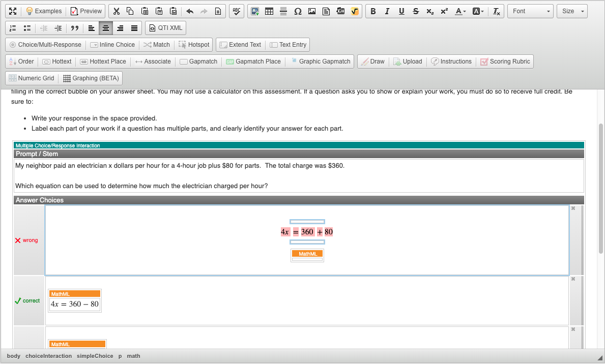The height and width of the screenshot is (364, 605).
Task: Insert an Order interaction
Action: (21, 62)
